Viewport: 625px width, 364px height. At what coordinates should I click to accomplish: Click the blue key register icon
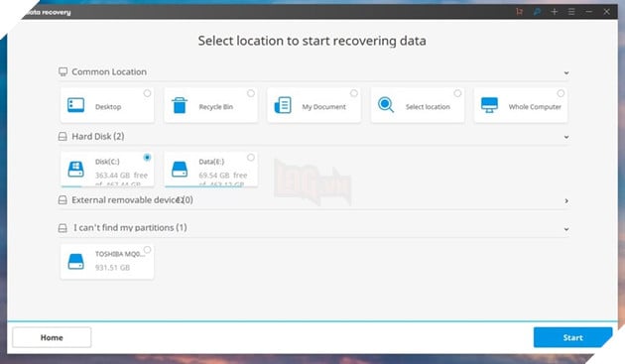coord(537,12)
